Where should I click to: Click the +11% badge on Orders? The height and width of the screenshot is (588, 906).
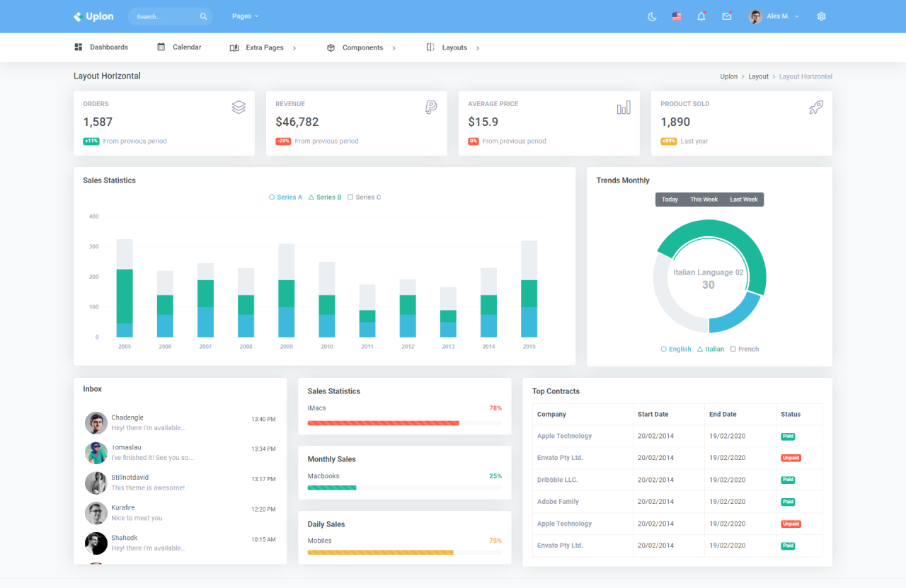[91, 142]
